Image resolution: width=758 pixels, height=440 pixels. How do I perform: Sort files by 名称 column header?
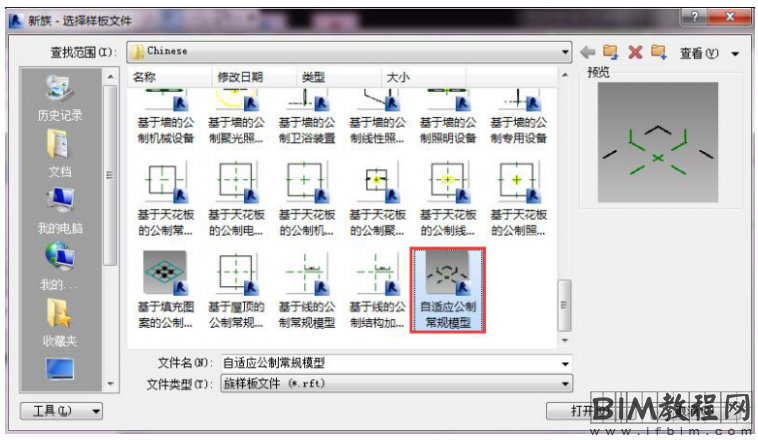click(170, 77)
